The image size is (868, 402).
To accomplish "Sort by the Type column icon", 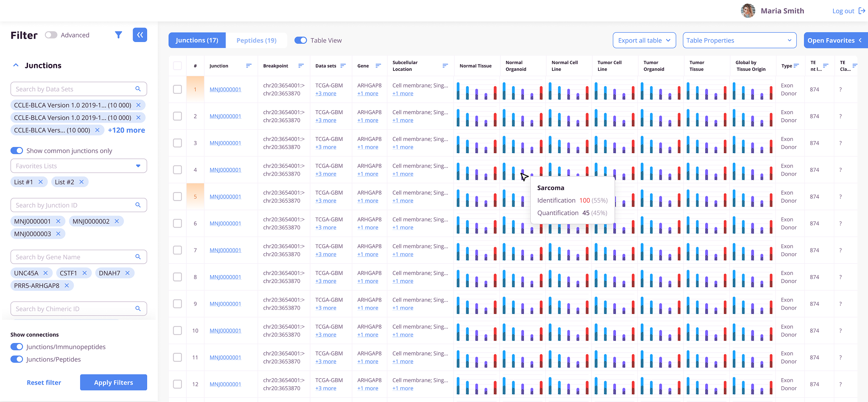I will point(796,66).
